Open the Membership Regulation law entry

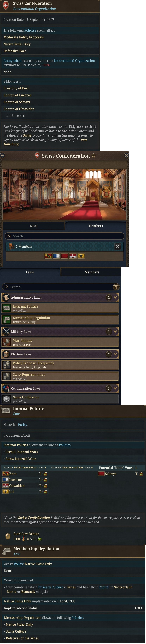tap(60, 320)
